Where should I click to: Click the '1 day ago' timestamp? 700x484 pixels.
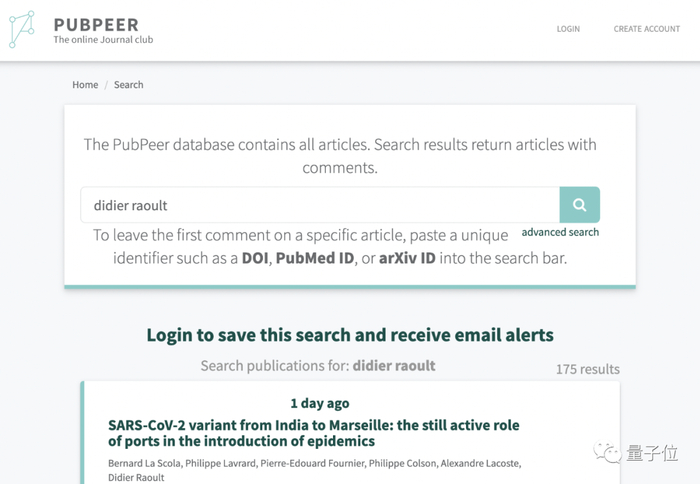click(320, 403)
